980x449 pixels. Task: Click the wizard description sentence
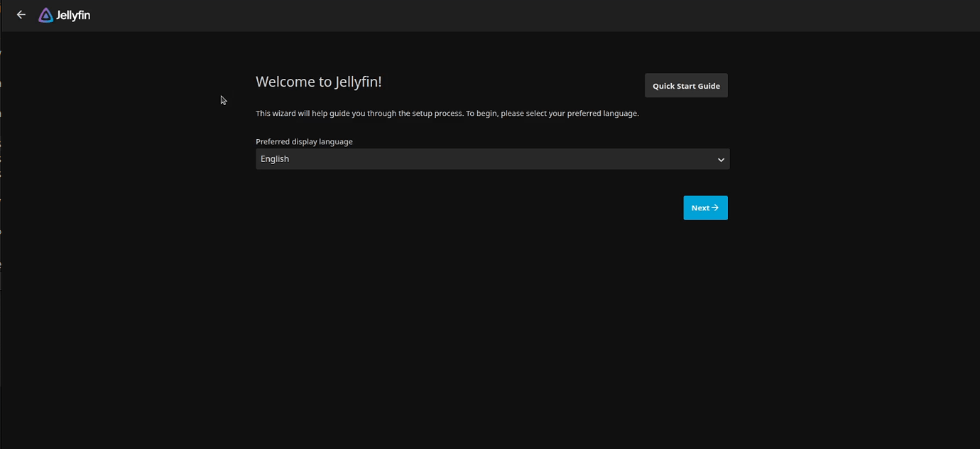447,114
